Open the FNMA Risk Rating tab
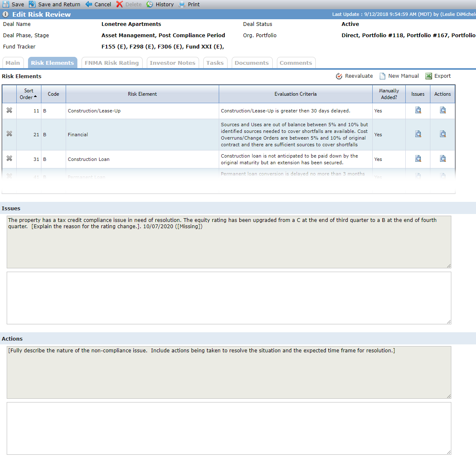This screenshot has width=476, height=456. coord(112,63)
